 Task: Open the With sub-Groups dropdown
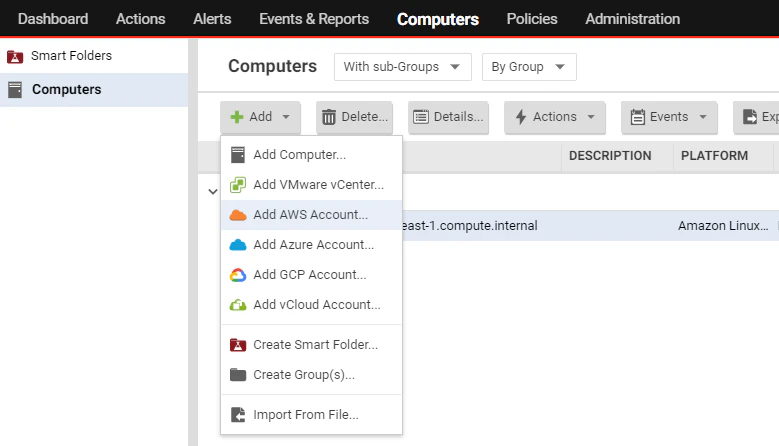[x=403, y=67]
